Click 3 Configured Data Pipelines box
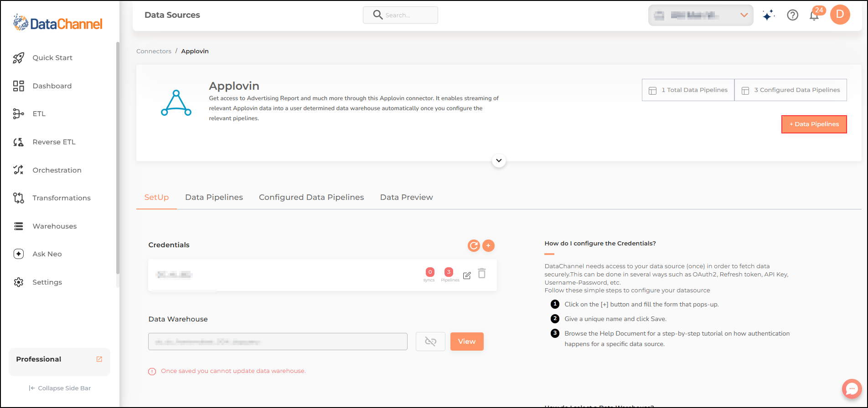The width and height of the screenshot is (868, 408). pos(791,90)
